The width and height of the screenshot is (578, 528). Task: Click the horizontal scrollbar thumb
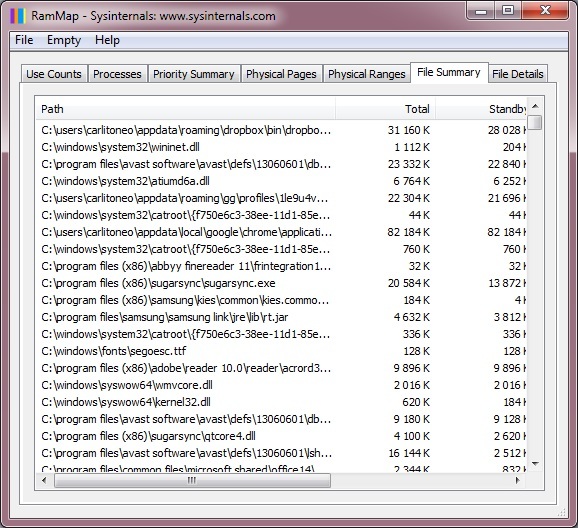(192, 480)
